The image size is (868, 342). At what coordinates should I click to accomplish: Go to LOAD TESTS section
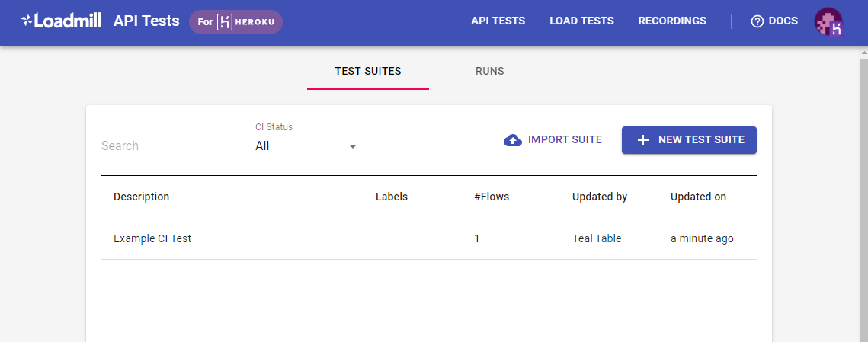(x=581, y=21)
